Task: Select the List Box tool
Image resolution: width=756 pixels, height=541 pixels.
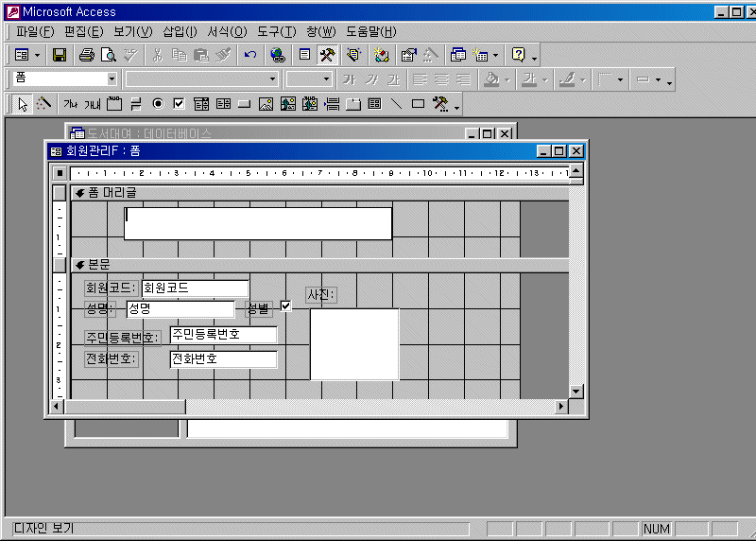Action: pyautogui.click(x=223, y=104)
